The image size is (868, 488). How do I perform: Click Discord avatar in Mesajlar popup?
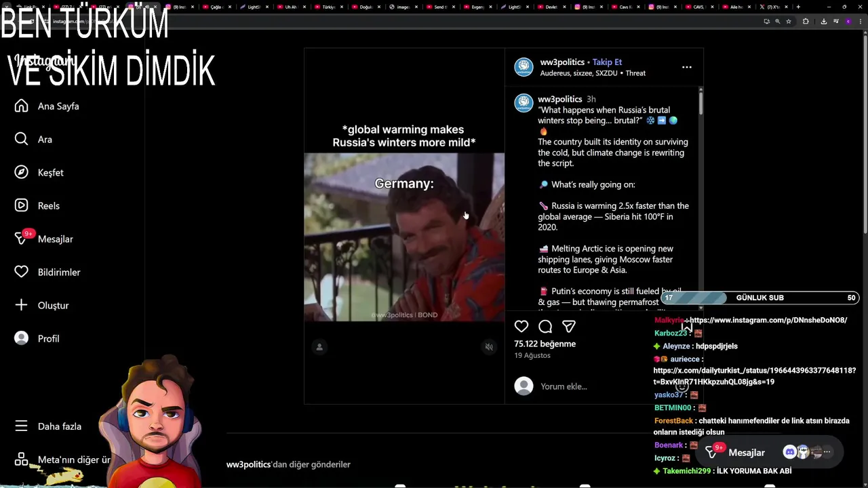pos(789,452)
